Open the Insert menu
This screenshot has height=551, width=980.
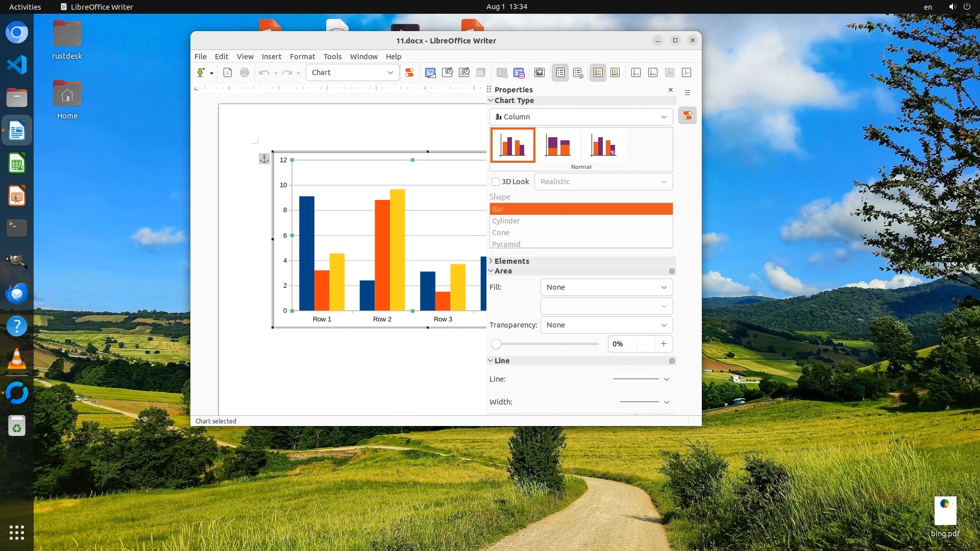tap(271, 57)
